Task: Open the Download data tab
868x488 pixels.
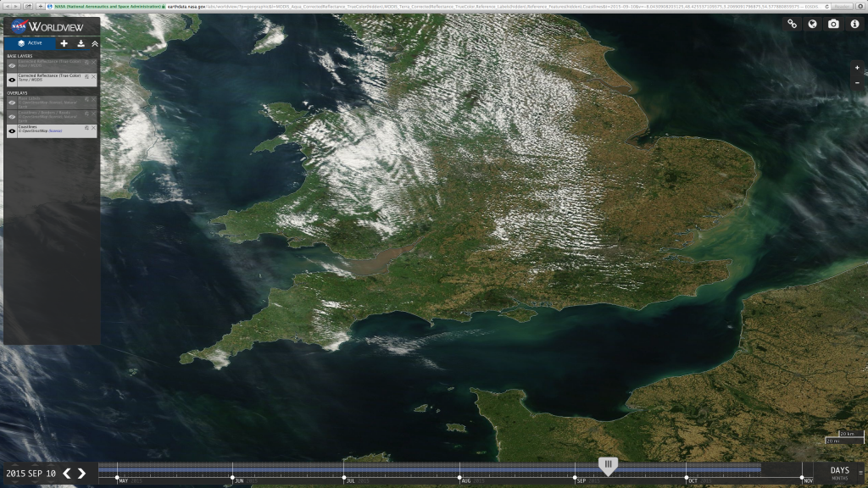Action: (81, 43)
